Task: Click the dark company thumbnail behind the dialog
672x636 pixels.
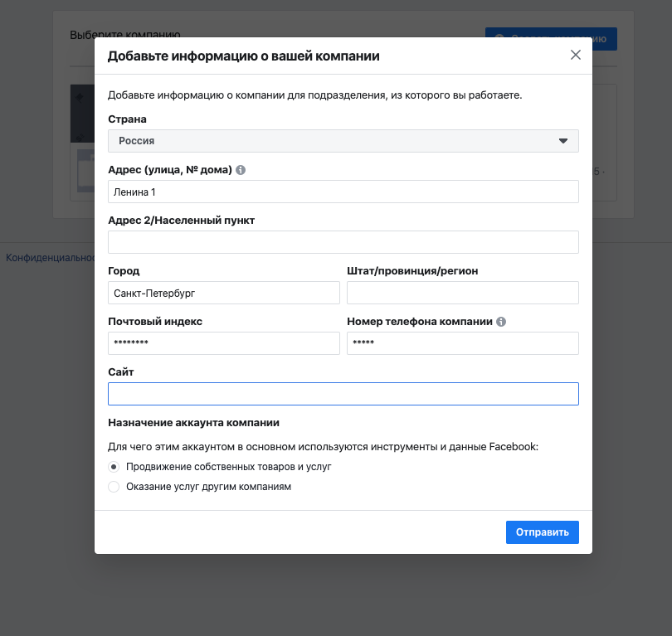Action: point(82,114)
